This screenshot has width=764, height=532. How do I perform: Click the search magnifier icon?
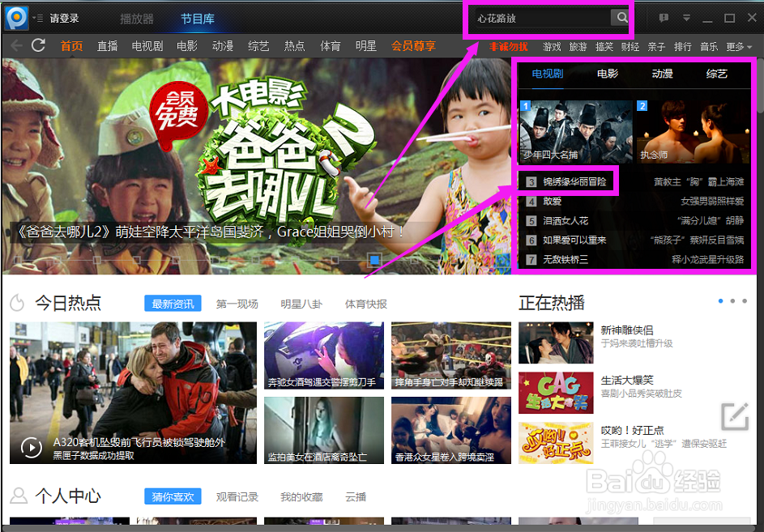pyautogui.click(x=621, y=17)
